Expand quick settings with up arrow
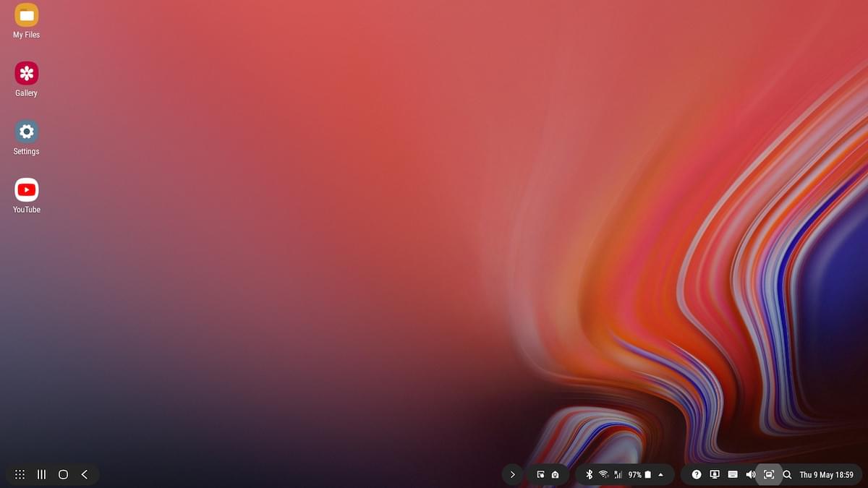The width and height of the screenshot is (868, 488). point(660,474)
